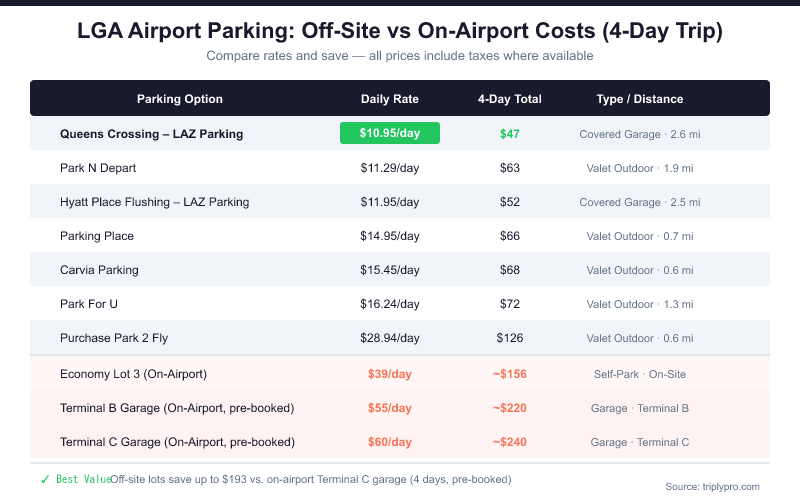This screenshot has width=800, height=500.
Task: Click the 4-Day Total column header
Action: point(510,99)
